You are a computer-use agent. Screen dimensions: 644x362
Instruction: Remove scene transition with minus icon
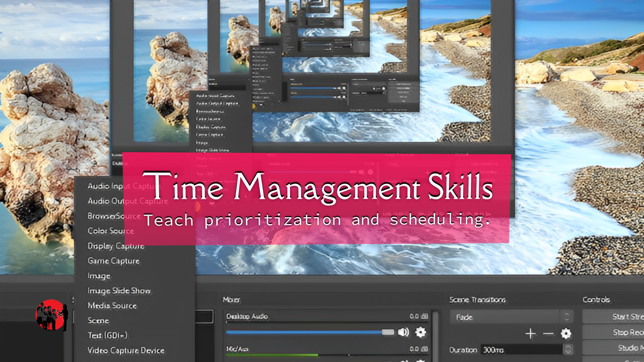tap(548, 334)
